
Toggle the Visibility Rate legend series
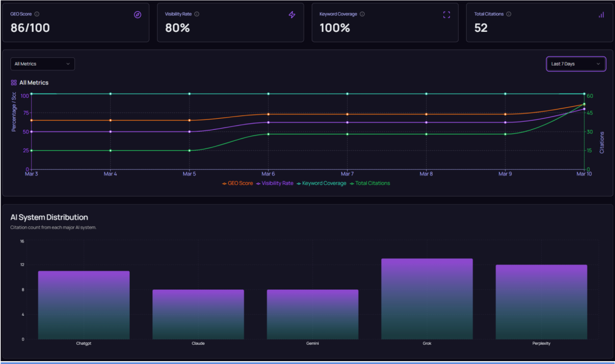click(275, 183)
